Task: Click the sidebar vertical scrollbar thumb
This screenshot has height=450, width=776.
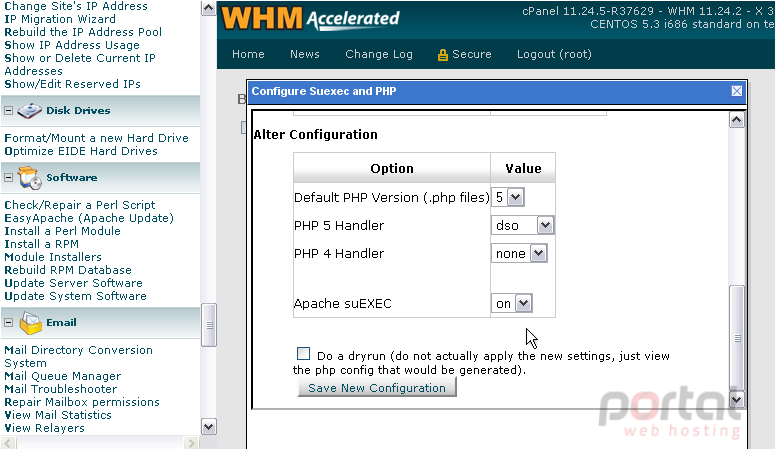Action: click(209, 325)
